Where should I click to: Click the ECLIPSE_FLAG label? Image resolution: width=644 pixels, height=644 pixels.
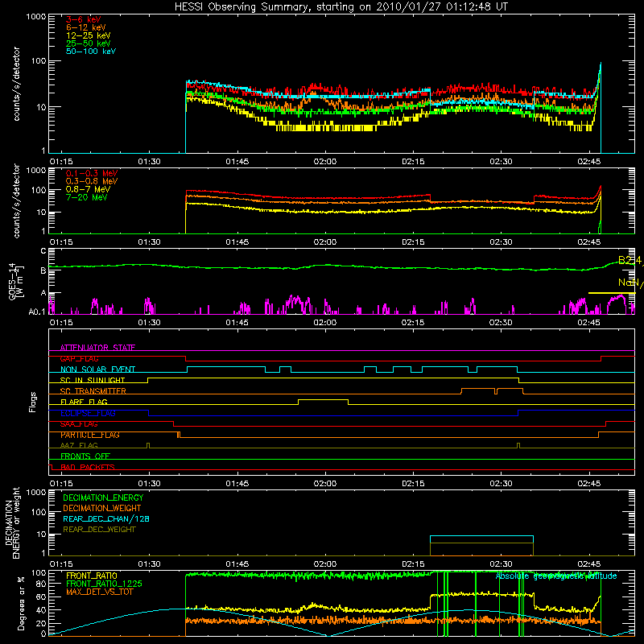coord(89,413)
